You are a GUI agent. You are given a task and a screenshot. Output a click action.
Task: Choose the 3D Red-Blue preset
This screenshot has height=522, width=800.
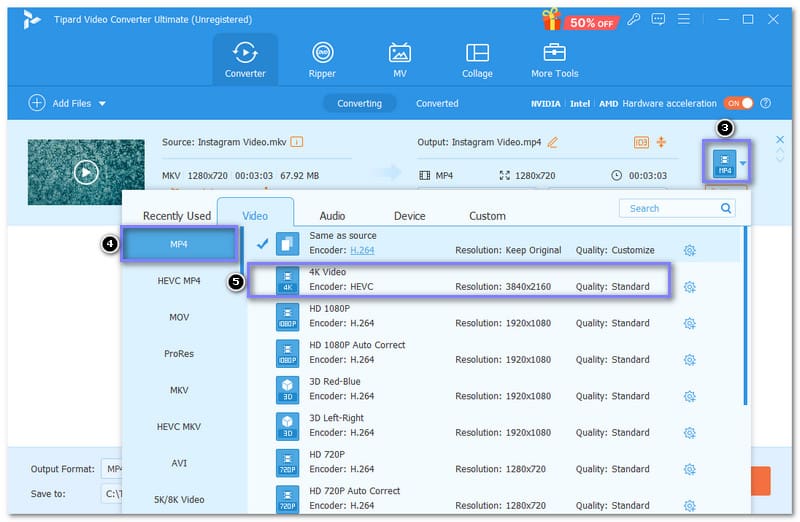[x=492, y=389]
